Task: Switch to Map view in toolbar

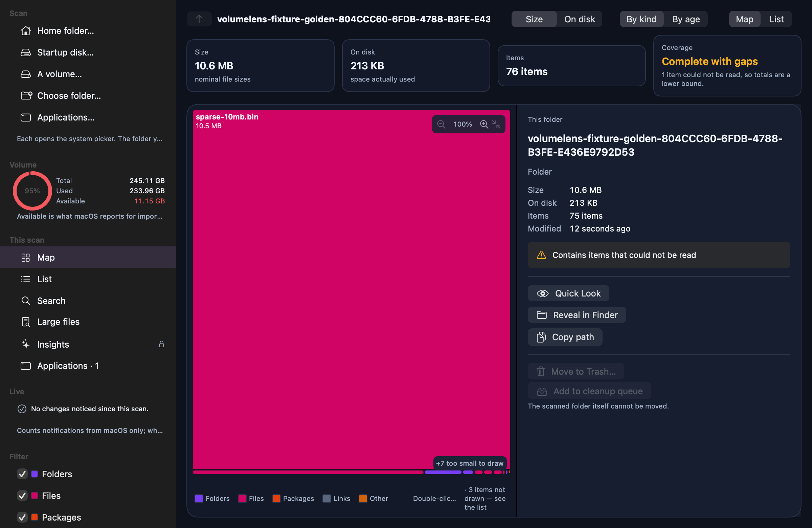Action: click(744, 19)
